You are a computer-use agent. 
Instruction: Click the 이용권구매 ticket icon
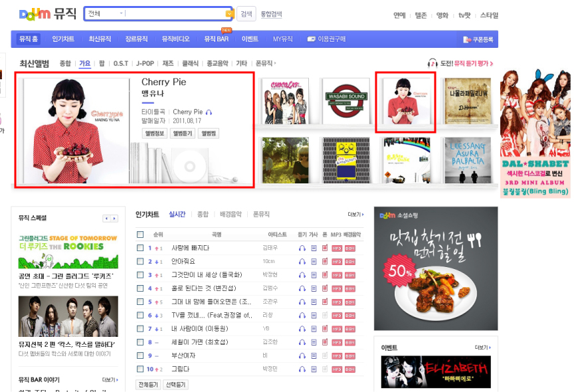[x=311, y=39]
